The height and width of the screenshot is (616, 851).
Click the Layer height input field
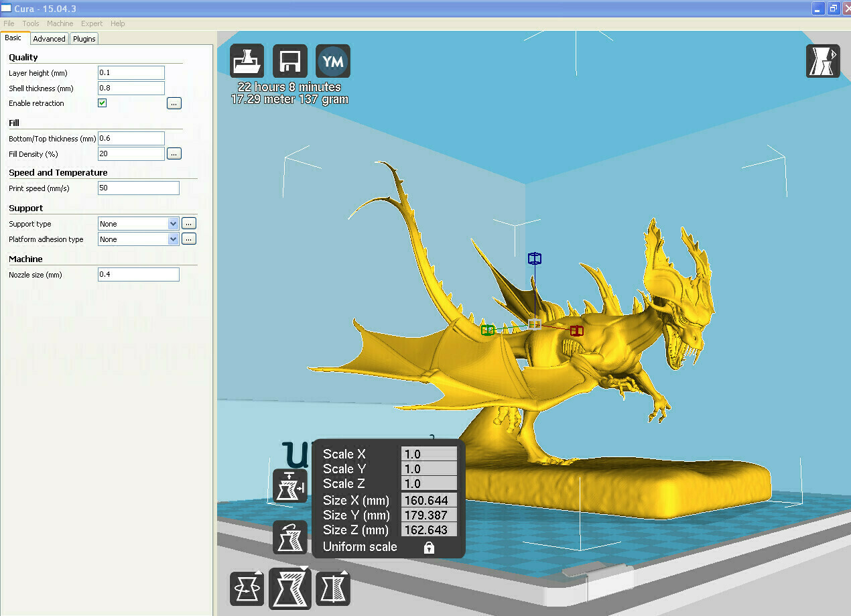[131, 73]
